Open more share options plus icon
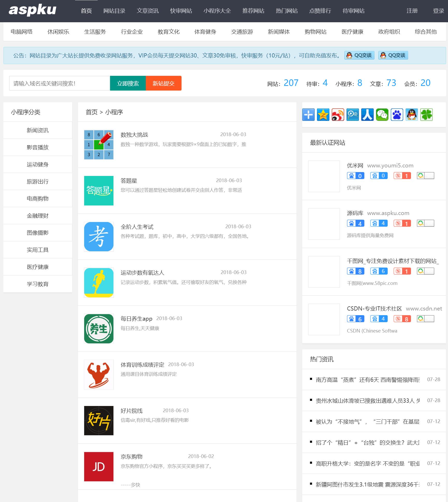Viewport: 448px width, 502px height. [308, 115]
